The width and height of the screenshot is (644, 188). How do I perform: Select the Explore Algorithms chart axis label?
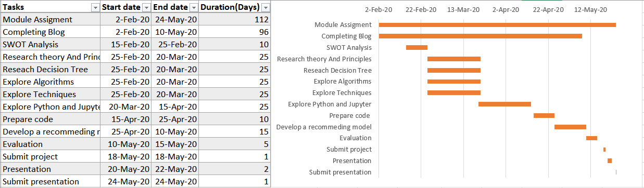click(343, 82)
